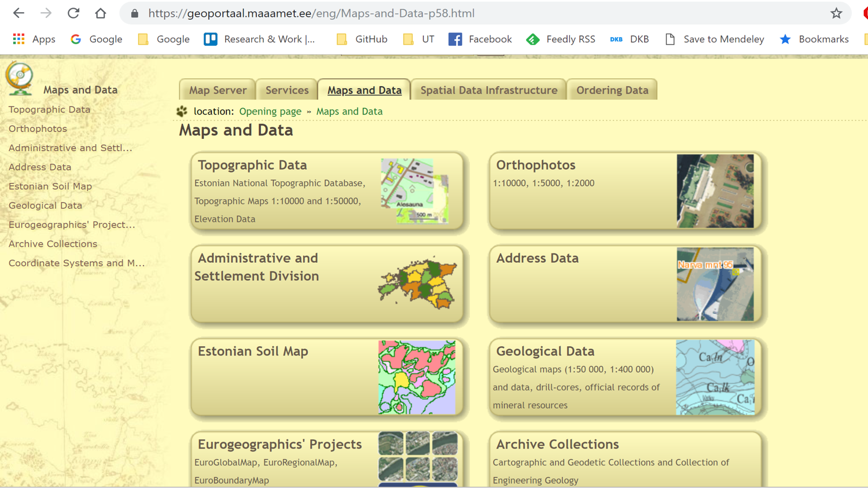Open Estonian Soil Map in sidebar
868x488 pixels.
[50, 186]
